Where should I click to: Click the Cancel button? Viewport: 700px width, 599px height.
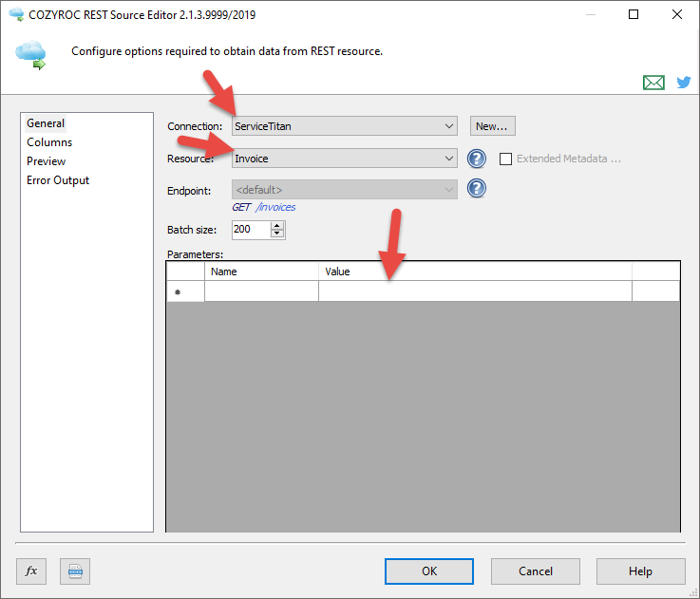tap(536, 571)
